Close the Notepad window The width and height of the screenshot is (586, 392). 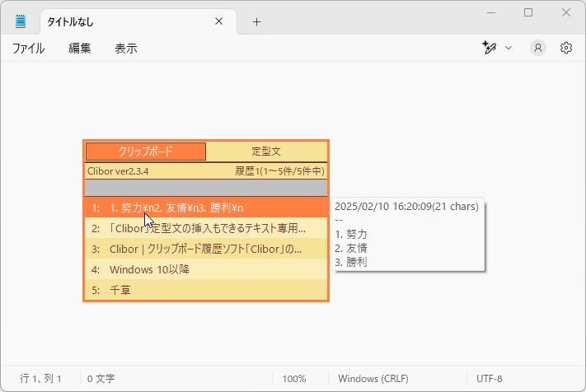pos(566,12)
